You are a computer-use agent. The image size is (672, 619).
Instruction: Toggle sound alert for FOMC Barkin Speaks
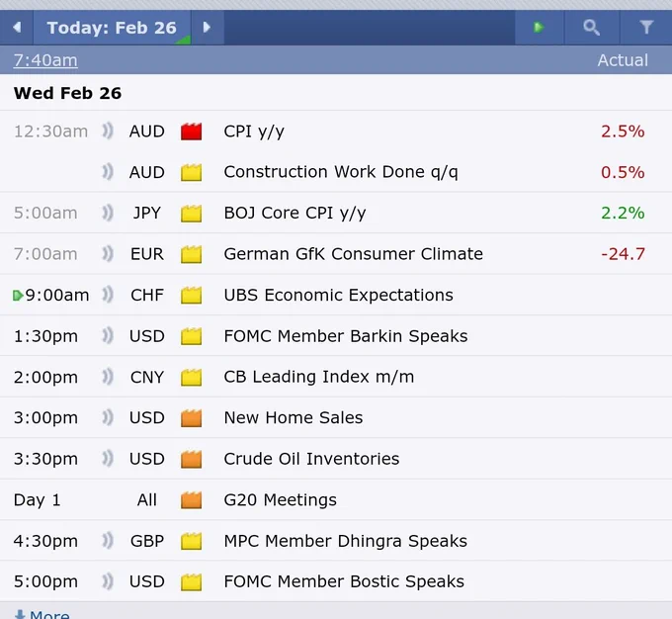pos(108,336)
